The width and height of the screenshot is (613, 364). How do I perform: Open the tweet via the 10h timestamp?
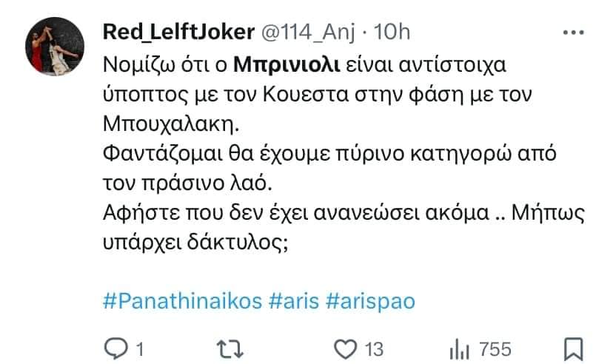point(393,33)
